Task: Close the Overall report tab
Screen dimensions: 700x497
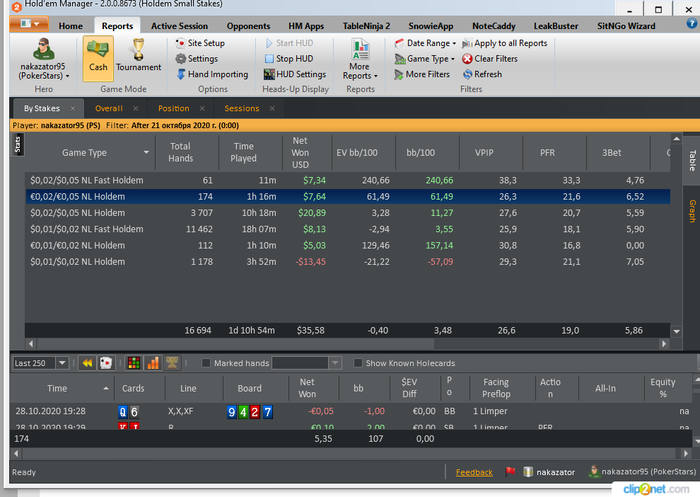Action: coord(136,109)
